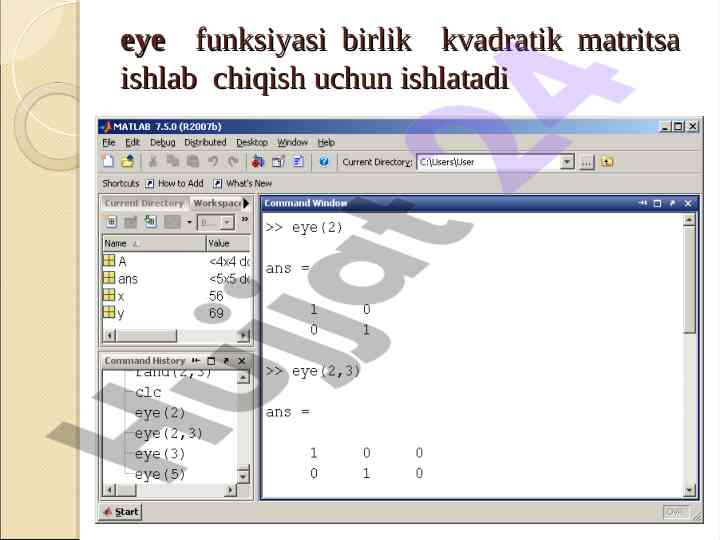The image size is (720, 540).
Task: Select clc in Command History
Action: 148,393
